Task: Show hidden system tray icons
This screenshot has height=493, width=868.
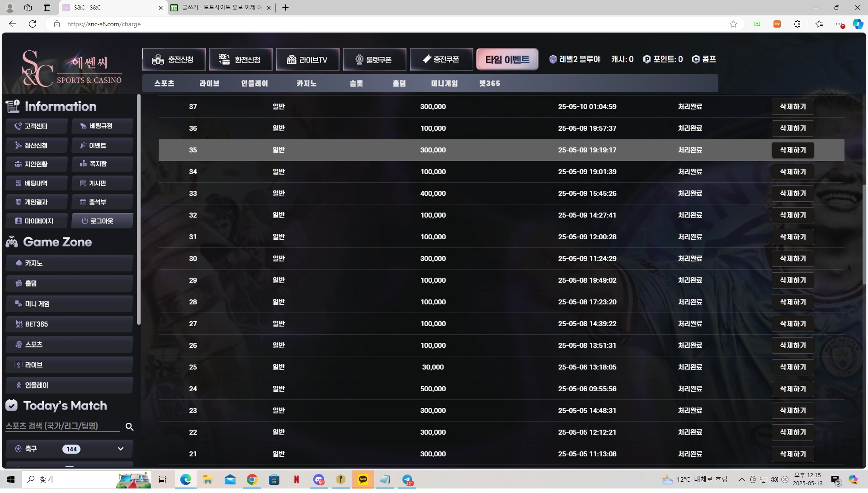Action: coord(741,479)
